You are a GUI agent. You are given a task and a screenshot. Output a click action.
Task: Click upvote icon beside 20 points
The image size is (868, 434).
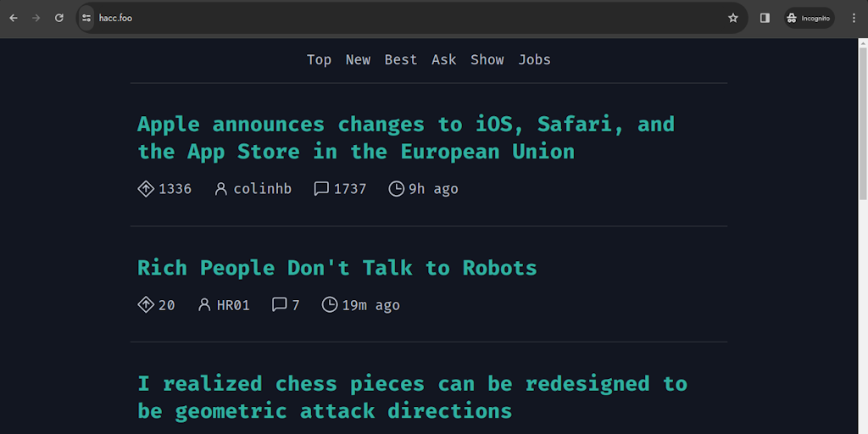146,304
